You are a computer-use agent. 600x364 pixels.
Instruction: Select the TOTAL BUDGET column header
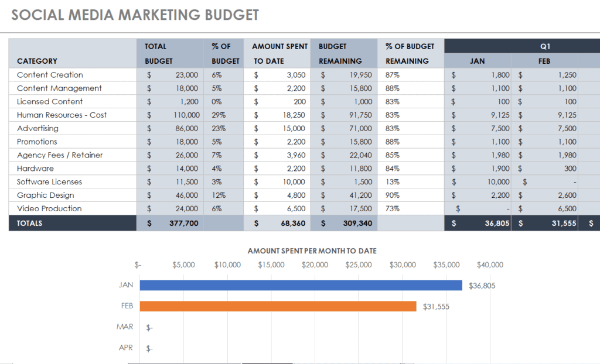[x=170, y=53]
